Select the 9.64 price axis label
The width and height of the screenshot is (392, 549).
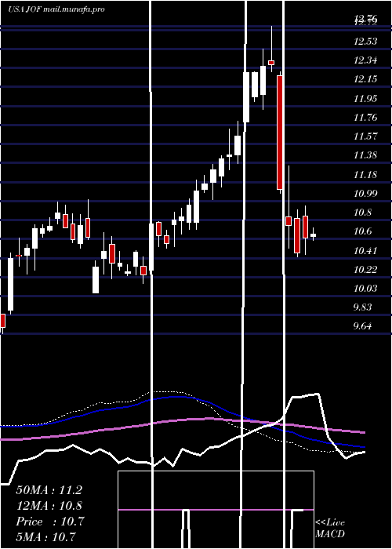(x=363, y=326)
